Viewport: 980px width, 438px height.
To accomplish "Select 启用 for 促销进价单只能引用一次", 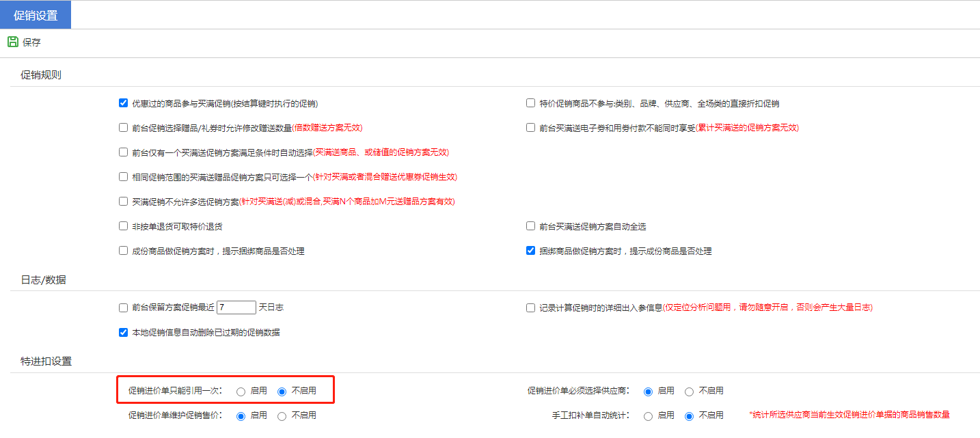I will [x=241, y=392].
